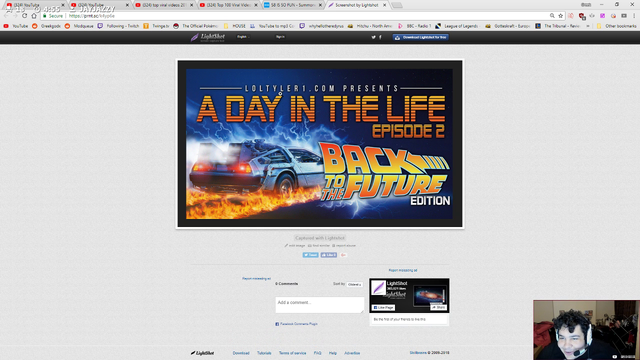Click the find similar link
Screen dimensions: 640x360
tap(319, 246)
